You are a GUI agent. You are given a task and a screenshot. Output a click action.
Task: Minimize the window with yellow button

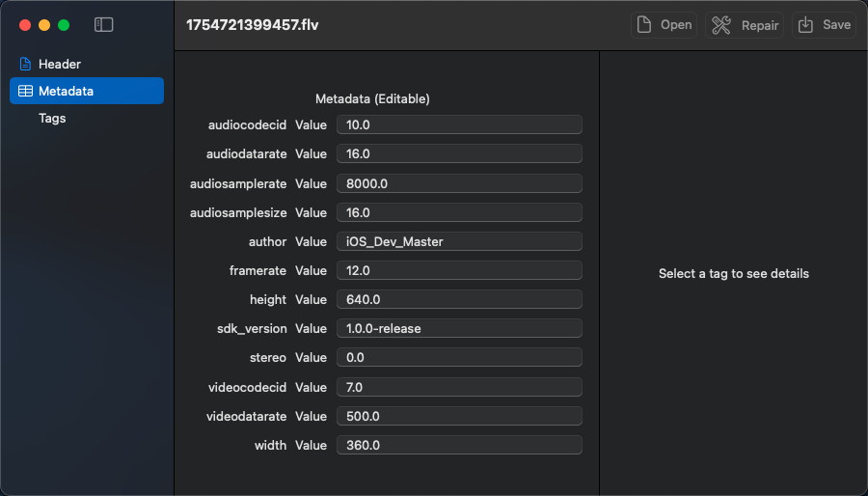coord(44,25)
